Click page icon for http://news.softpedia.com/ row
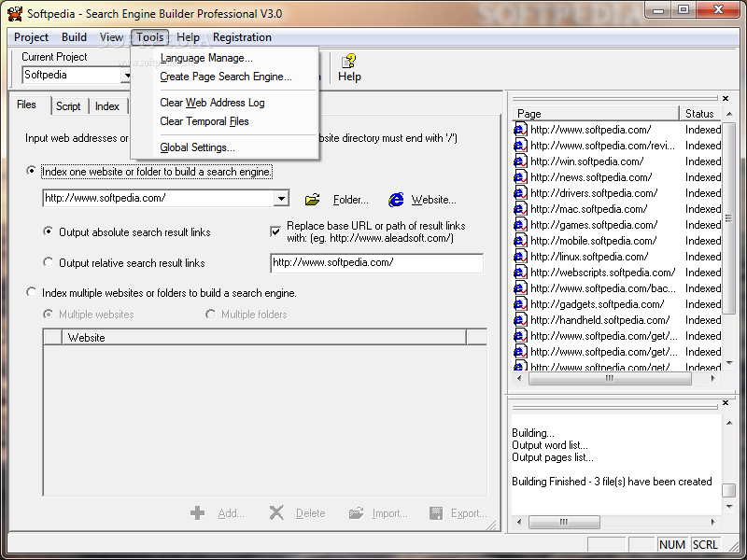The width and height of the screenshot is (747, 560). 520,177
